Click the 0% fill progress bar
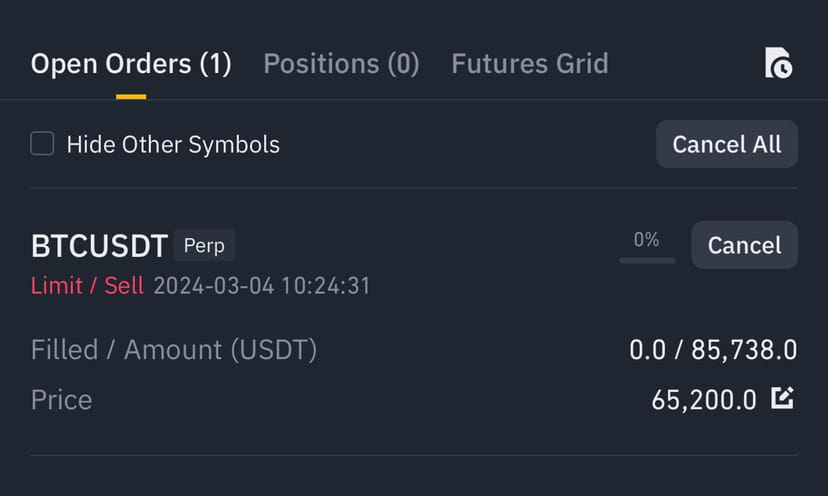Viewport: 828px width, 496px height. [x=647, y=260]
